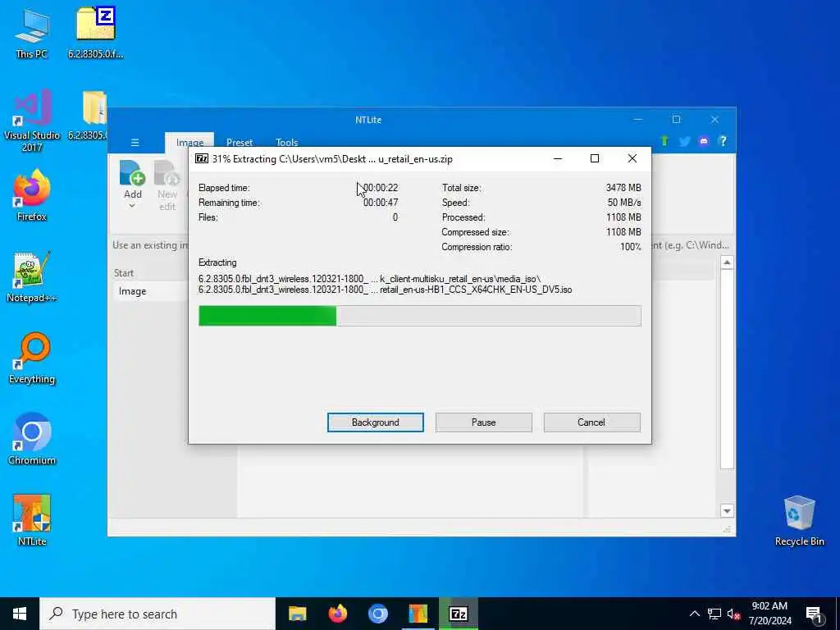Screen dimensions: 840x630
Task: Open the clock showing 9:02 AM
Action: tap(769, 614)
